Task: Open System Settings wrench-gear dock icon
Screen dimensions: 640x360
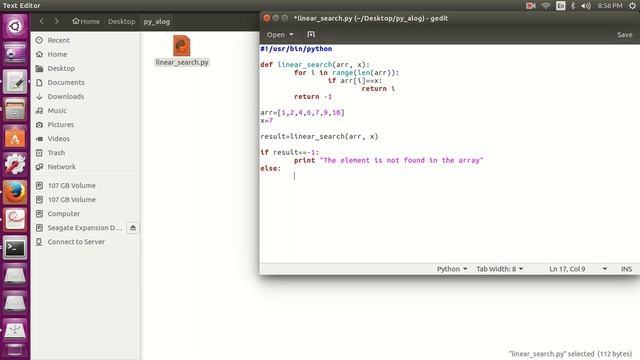Action: pos(15,164)
